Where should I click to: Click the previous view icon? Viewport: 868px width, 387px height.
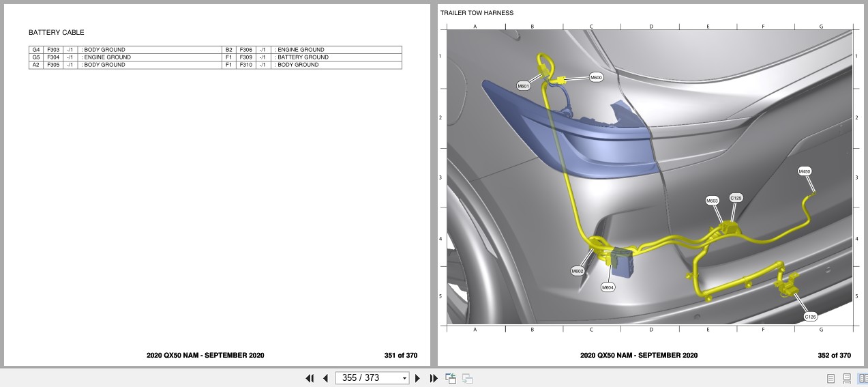(x=451, y=378)
